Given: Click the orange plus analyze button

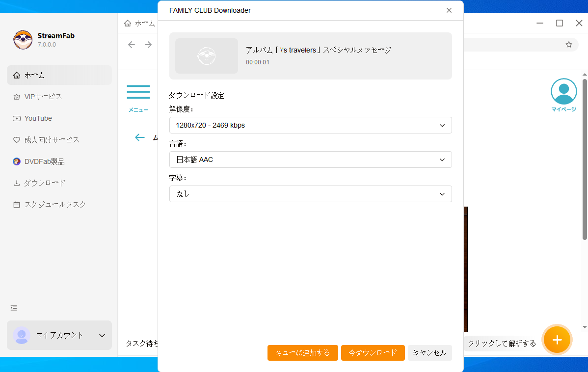Looking at the screenshot, I should [557, 339].
